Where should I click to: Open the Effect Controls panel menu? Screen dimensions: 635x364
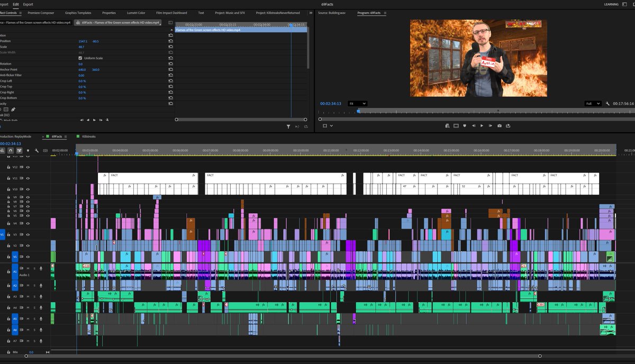coord(20,13)
